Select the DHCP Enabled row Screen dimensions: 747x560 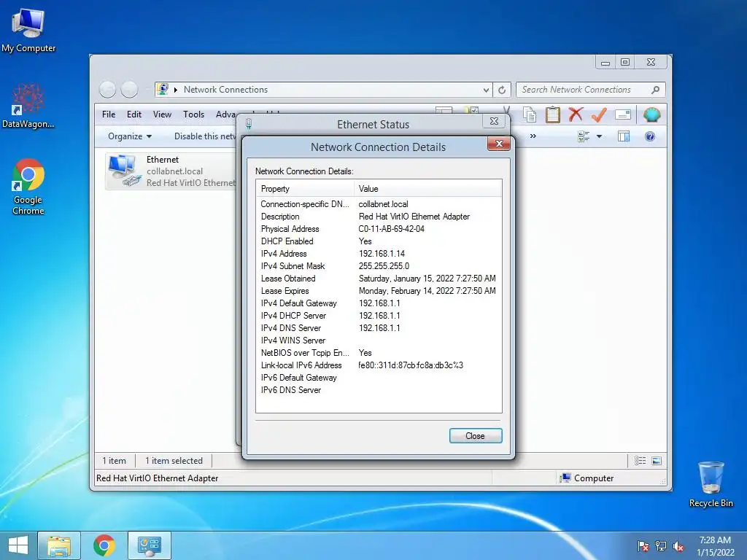point(379,241)
